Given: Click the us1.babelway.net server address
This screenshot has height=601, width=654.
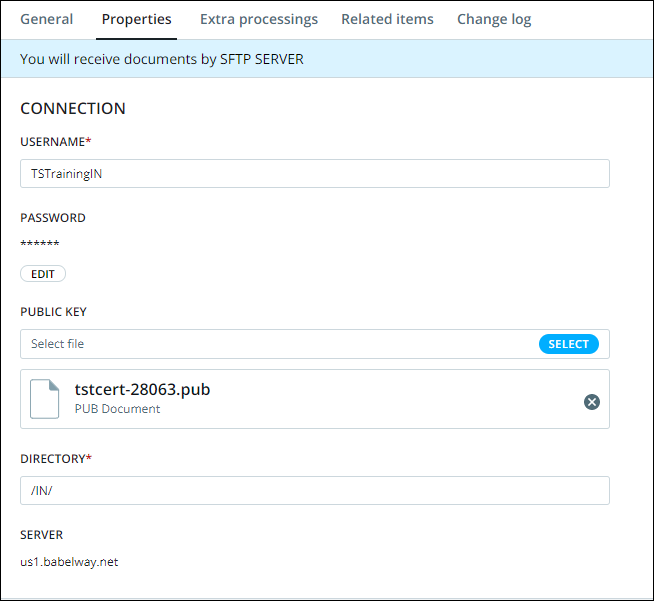Looking at the screenshot, I should 69,562.
